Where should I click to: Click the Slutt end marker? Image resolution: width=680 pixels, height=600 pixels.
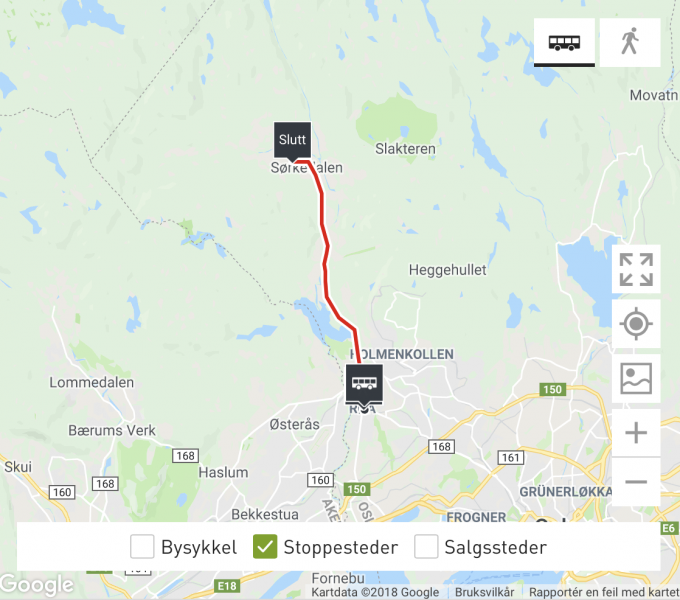pos(292,140)
